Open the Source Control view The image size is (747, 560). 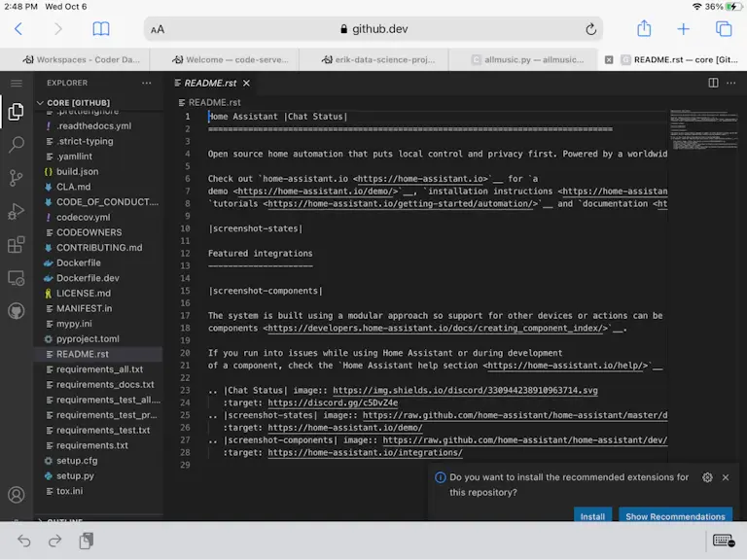(17, 178)
